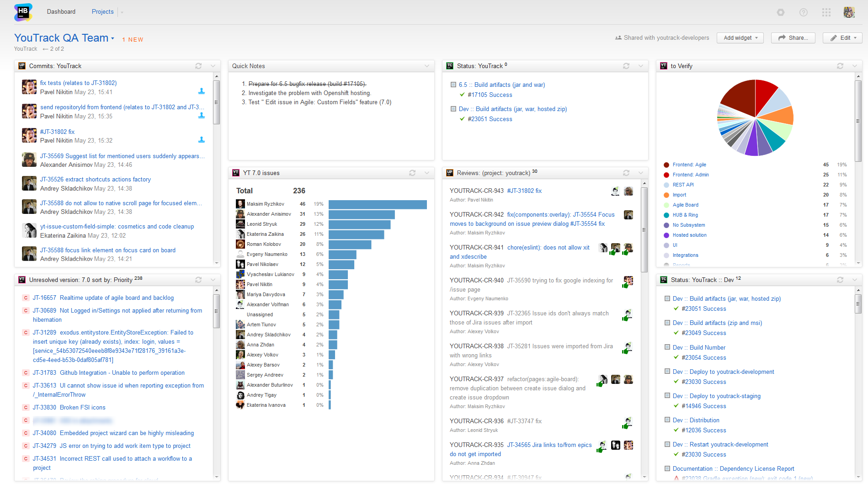Screen dimensions: 868x484
Task: Open Projects in top navigation
Action: (102, 11)
